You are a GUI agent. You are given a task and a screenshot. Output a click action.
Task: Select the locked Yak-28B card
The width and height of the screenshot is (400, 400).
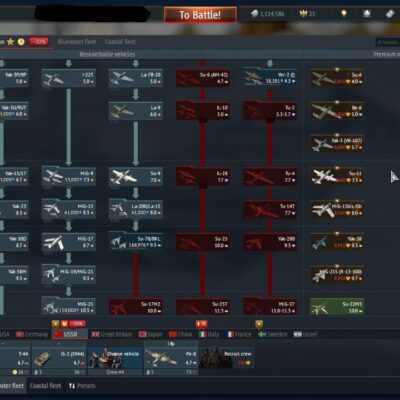pos(270,242)
